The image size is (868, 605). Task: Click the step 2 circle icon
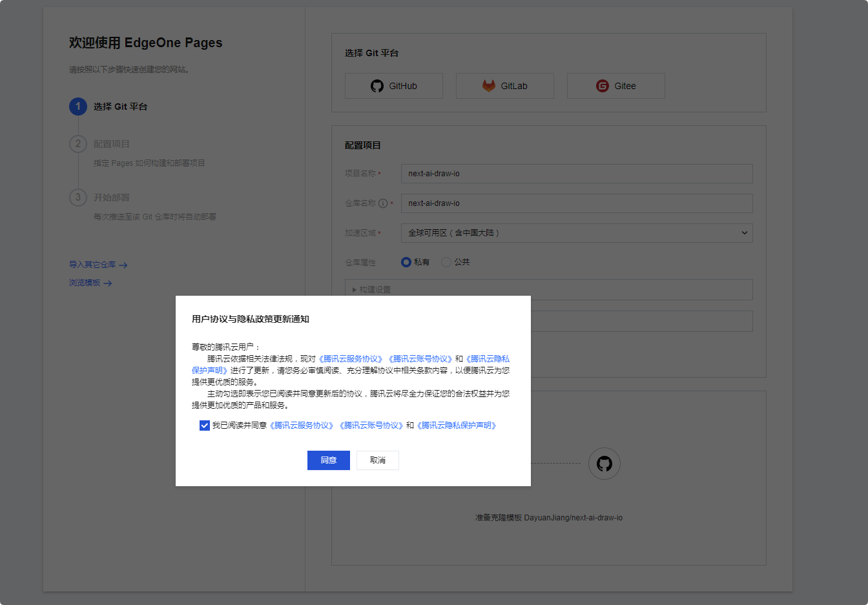pos(78,144)
